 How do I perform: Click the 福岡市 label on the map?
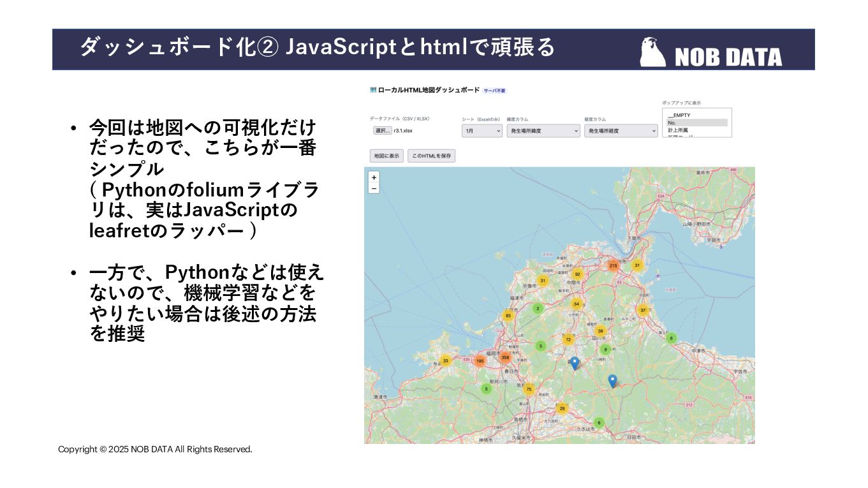pos(492,352)
